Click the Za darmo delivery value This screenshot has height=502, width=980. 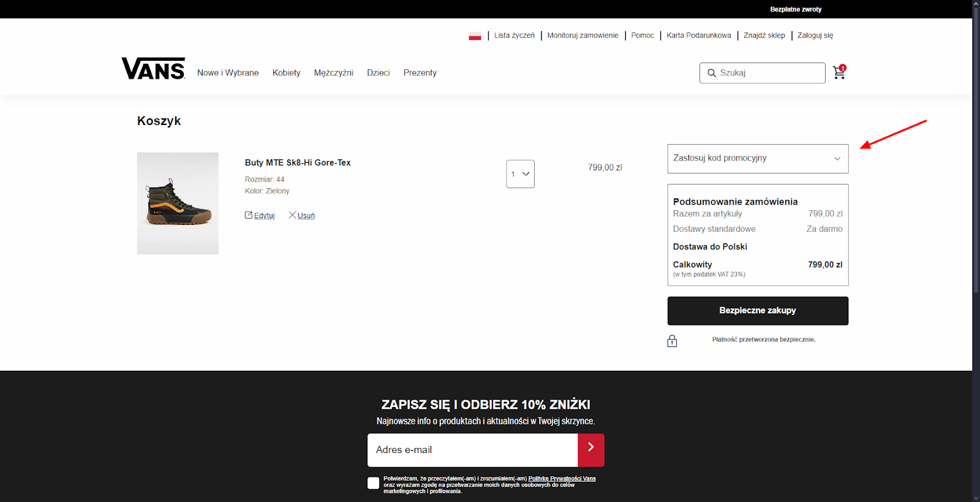click(x=824, y=229)
